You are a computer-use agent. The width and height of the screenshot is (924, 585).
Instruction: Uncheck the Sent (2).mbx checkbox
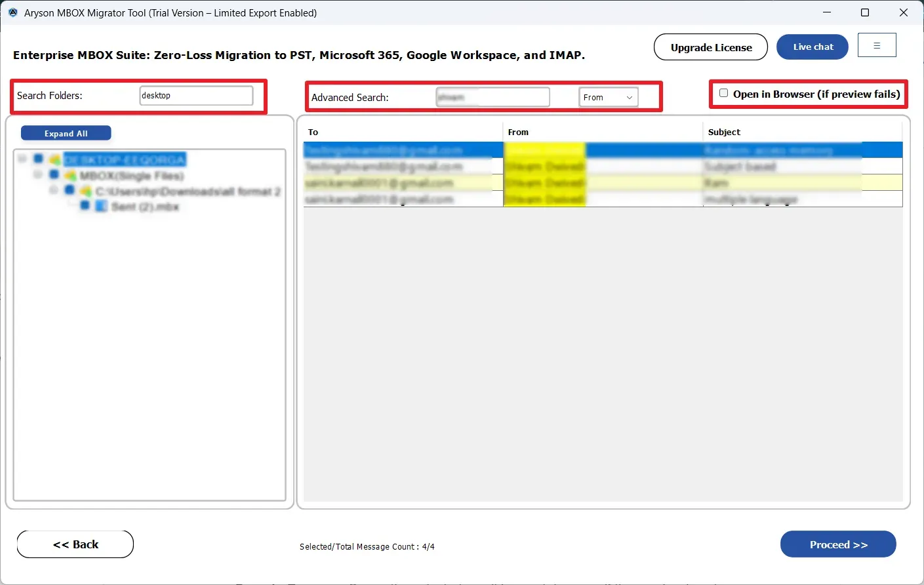(85, 206)
